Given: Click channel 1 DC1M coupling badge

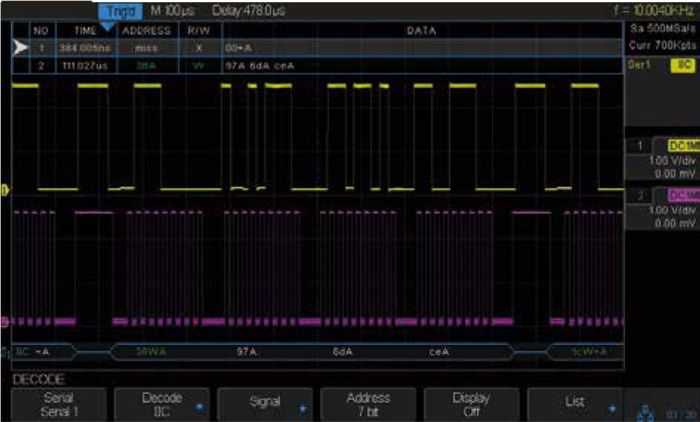Looking at the screenshot, I should [683, 146].
